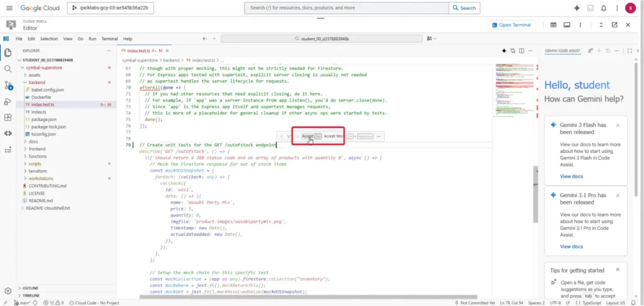644x306 pixels.
Task: Open the Explorer view icon
Action: click(8, 52)
